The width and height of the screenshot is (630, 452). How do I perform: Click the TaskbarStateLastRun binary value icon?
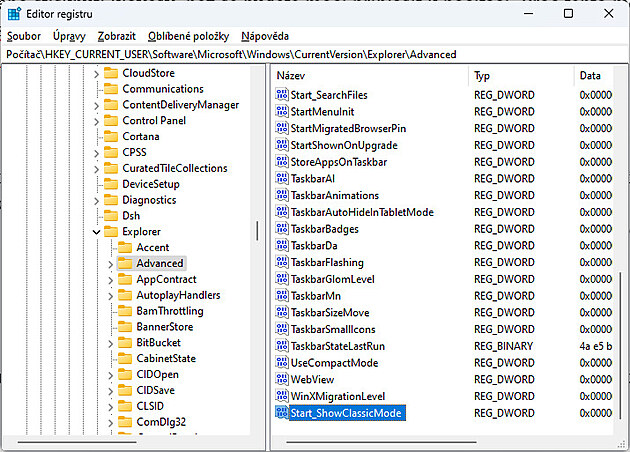tap(281, 346)
